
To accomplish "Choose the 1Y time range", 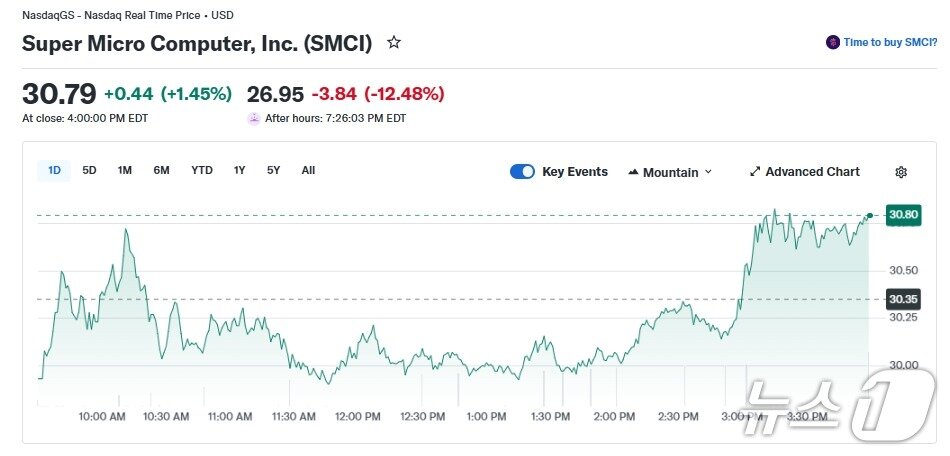I will [239, 170].
